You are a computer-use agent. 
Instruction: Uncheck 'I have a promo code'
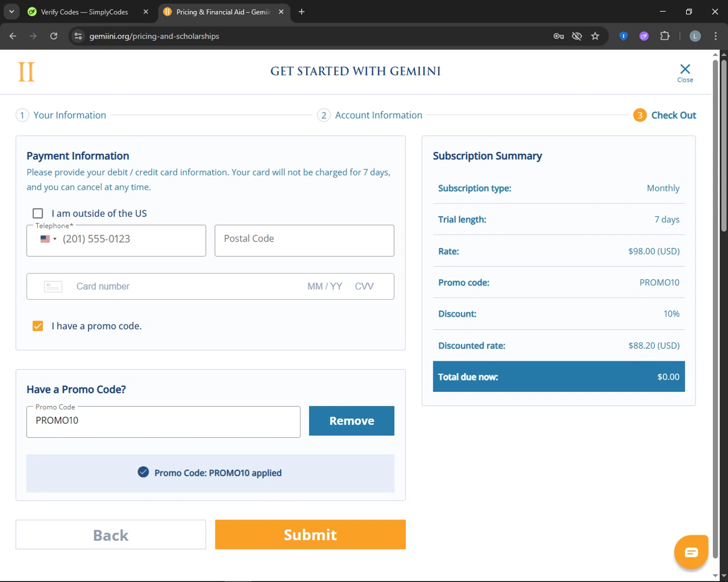38,326
